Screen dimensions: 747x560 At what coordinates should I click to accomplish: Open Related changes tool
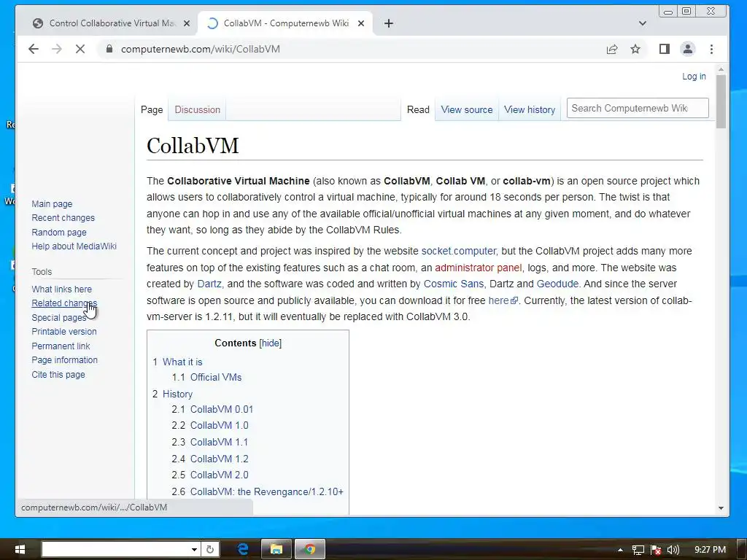(x=64, y=303)
